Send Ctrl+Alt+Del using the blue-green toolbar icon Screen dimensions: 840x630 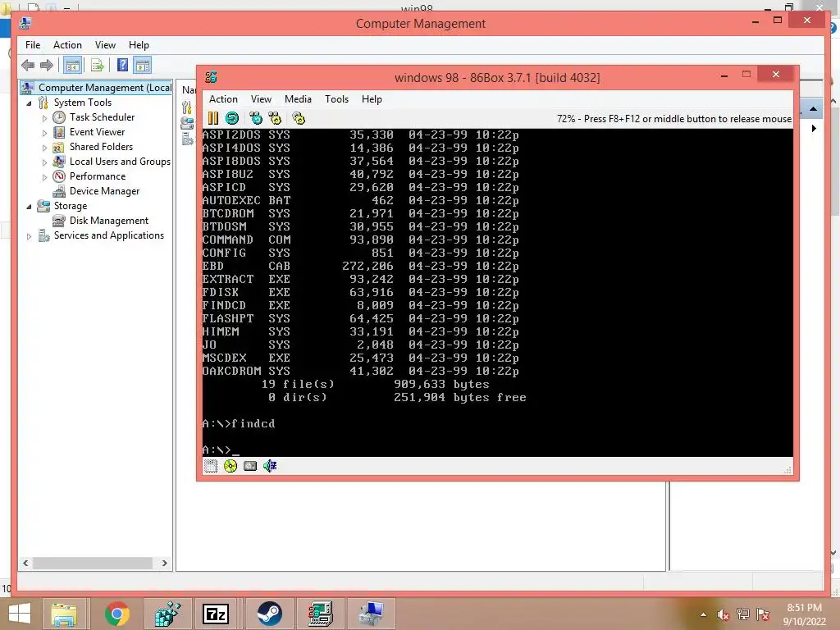coord(256,118)
